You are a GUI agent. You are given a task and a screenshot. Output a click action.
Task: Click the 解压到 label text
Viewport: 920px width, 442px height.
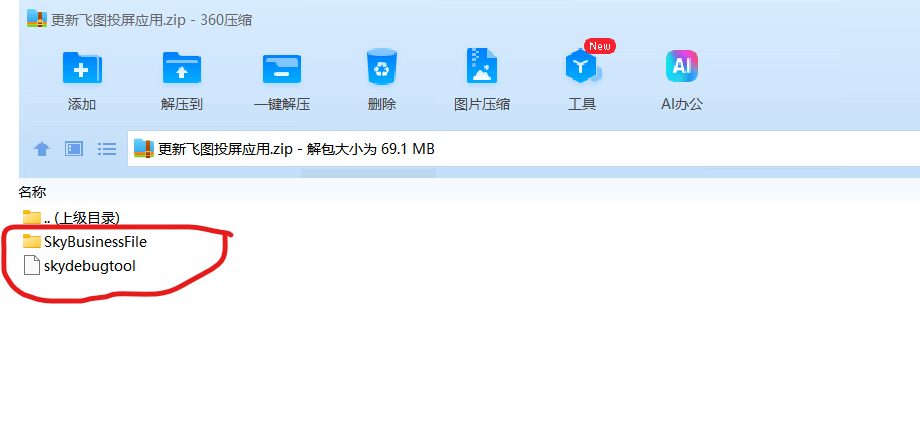pyautogui.click(x=182, y=104)
